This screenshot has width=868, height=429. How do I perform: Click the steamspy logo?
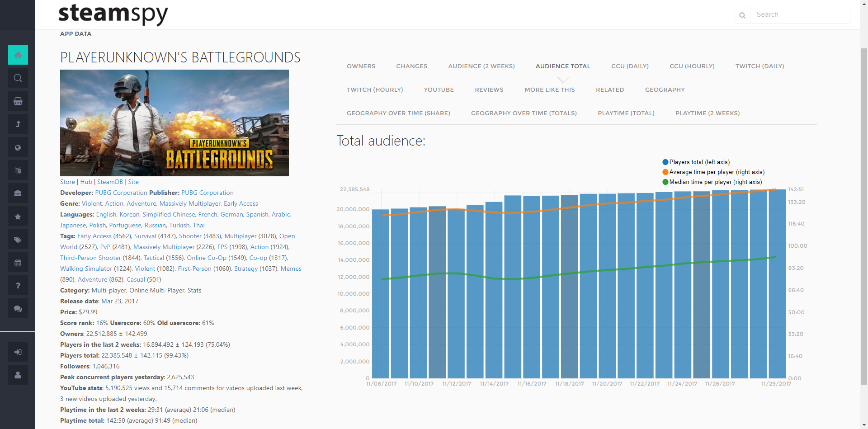coord(113,14)
